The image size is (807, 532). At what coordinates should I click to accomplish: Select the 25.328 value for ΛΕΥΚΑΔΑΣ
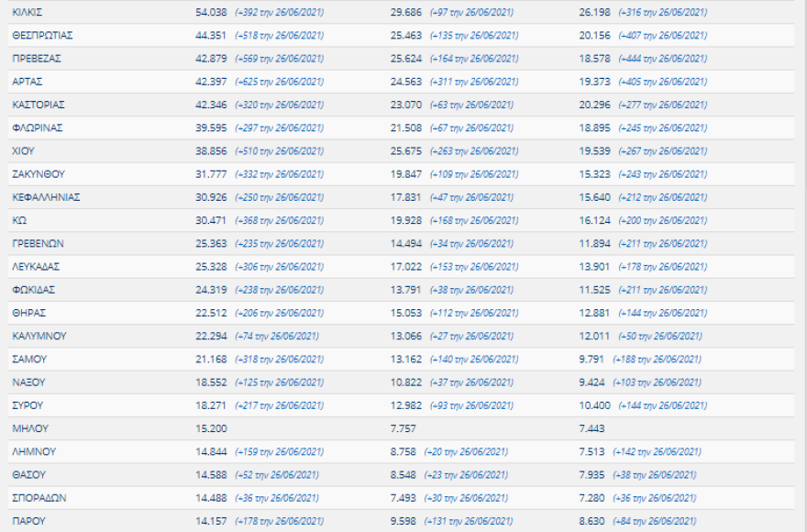[212, 267]
